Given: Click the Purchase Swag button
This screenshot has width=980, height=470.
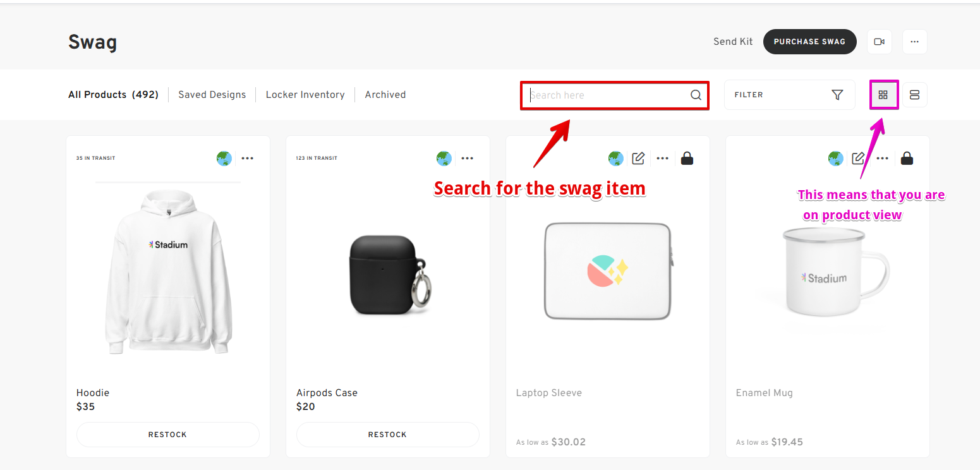Looking at the screenshot, I should point(809,42).
